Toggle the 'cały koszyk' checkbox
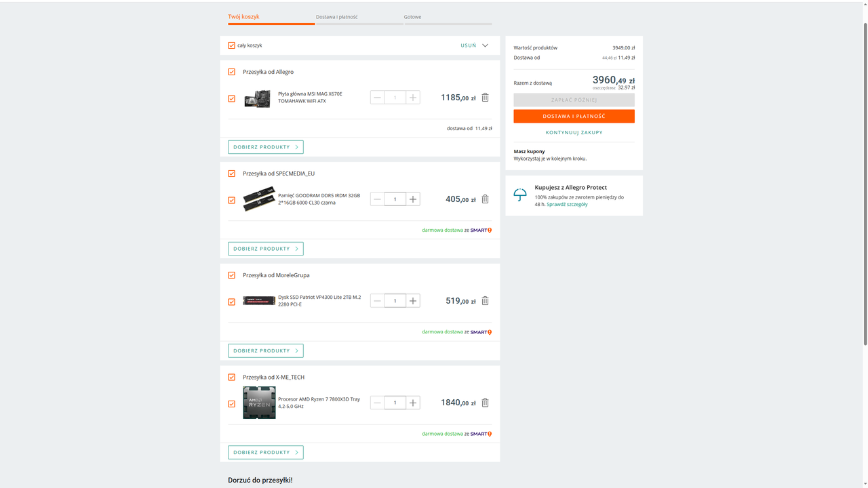The width and height of the screenshot is (868, 488). tap(231, 45)
